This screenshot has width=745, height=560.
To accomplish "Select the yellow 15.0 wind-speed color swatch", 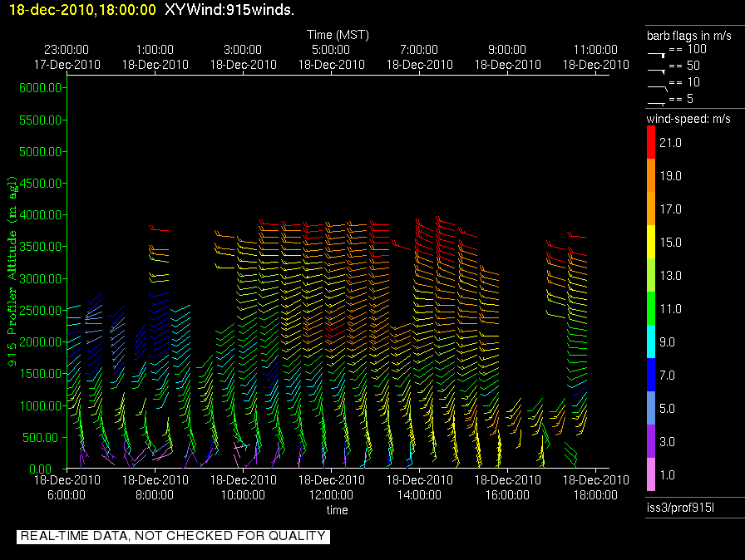I will [x=651, y=243].
